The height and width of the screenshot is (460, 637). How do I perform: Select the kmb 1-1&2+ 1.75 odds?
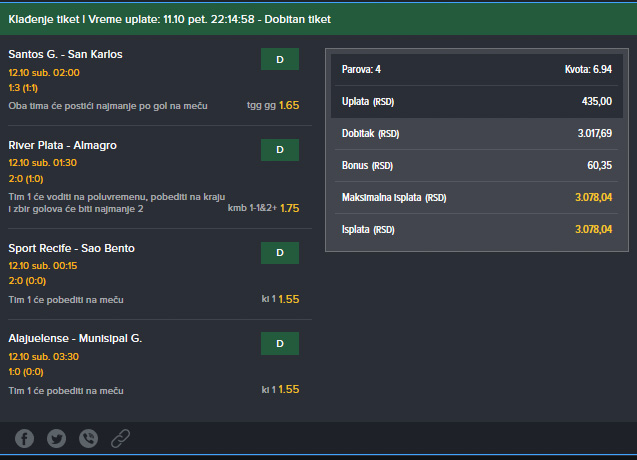(263, 208)
